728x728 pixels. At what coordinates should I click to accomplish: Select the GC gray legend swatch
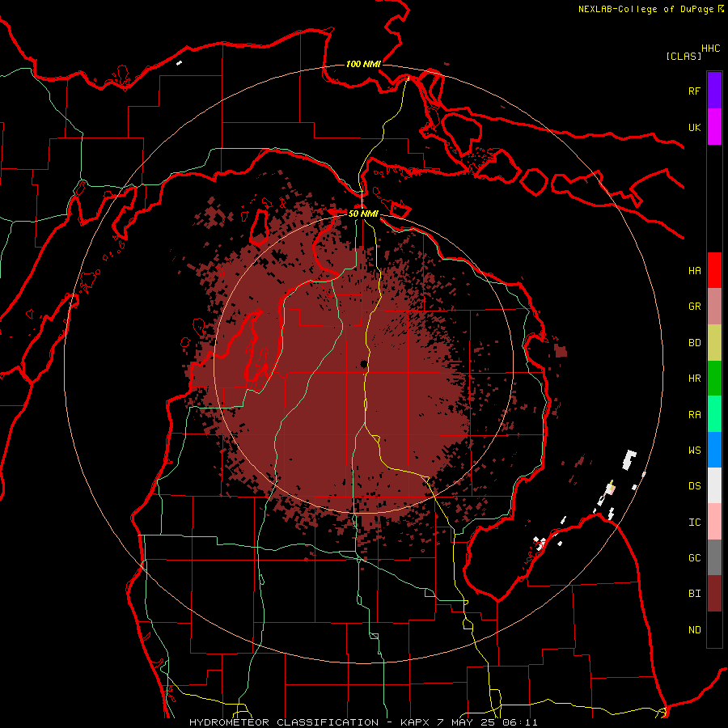[714, 557]
